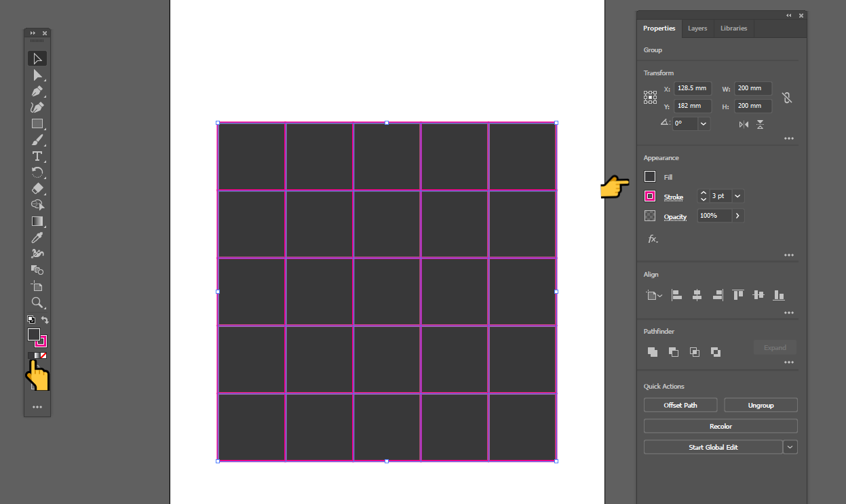The height and width of the screenshot is (504, 846).
Task: Click Vertical Align Bottom icon
Action: pos(779,295)
